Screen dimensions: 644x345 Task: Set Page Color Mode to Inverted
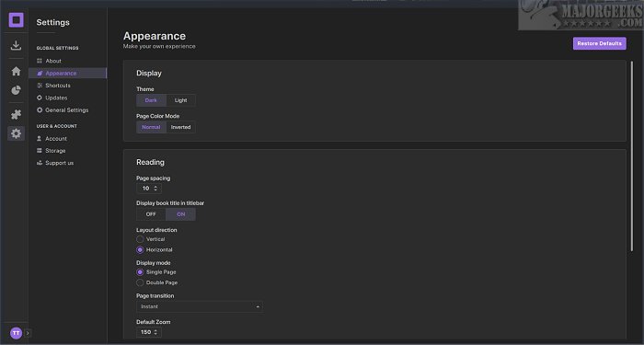click(x=180, y=127)
